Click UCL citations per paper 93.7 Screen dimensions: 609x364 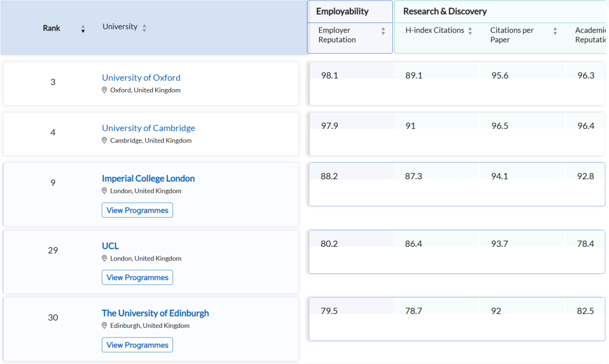click(x=500, y=244)
